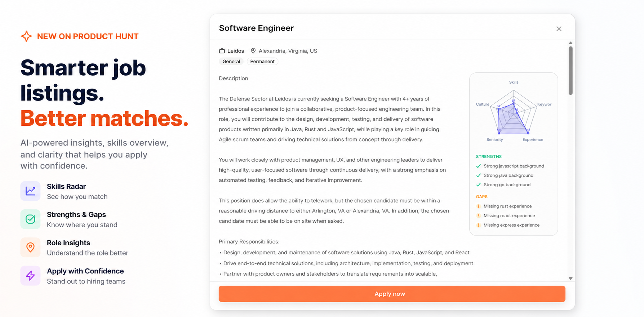The image size is (644, 317).
Task: Click the warning icon beside Missing rust experience
Action: (479, 206)
